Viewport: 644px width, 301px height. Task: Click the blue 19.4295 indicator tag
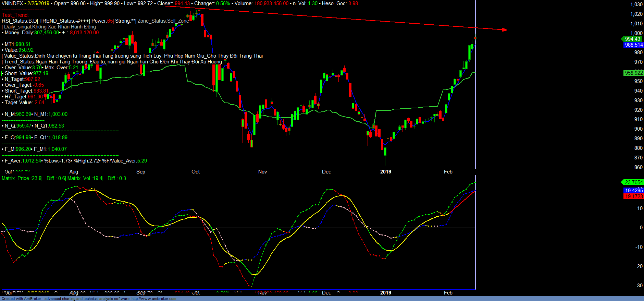point(634,191)
